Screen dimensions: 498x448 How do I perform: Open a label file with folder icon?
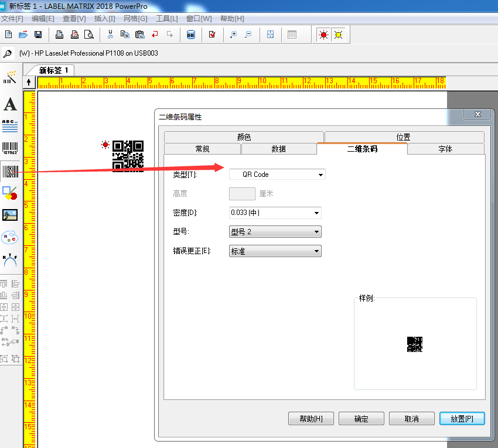(23, 35)
